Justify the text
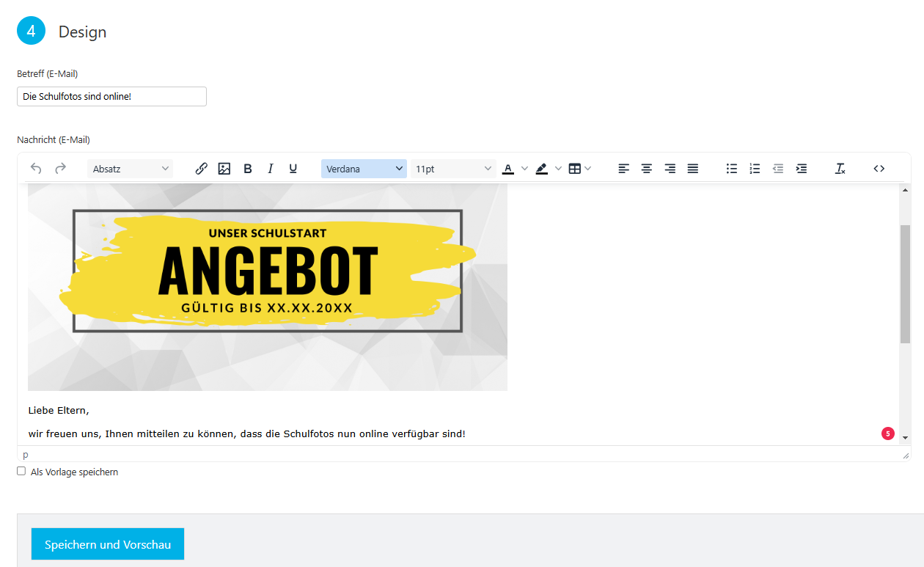This screenshot has height=567, width=924. pyautogui.click(x=693, y=169)
